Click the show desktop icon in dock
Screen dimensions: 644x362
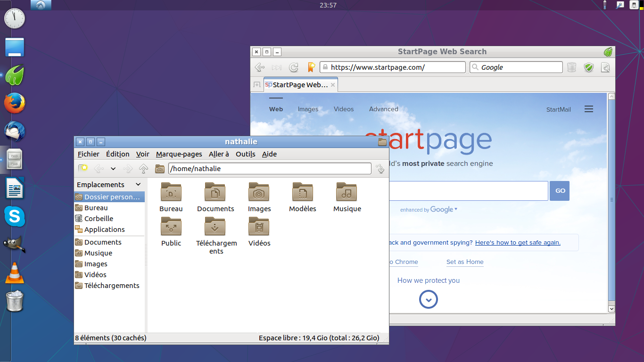(15, 47)
